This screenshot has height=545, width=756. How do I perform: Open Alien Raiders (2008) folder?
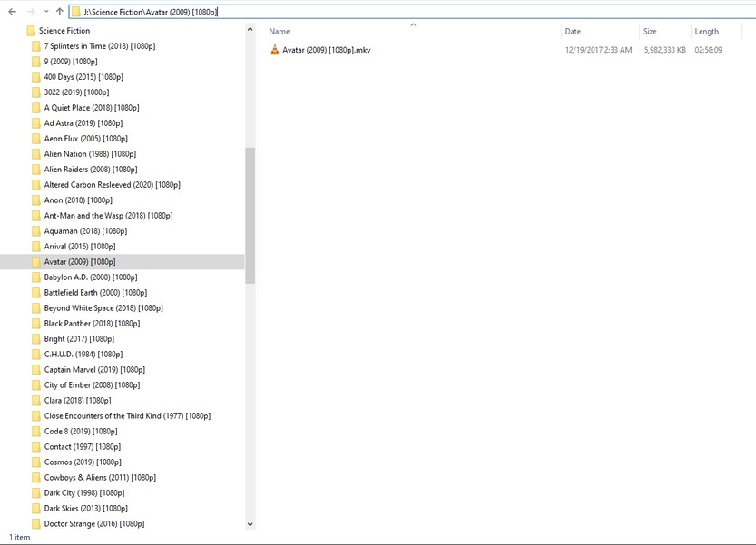tap(91, 170)
